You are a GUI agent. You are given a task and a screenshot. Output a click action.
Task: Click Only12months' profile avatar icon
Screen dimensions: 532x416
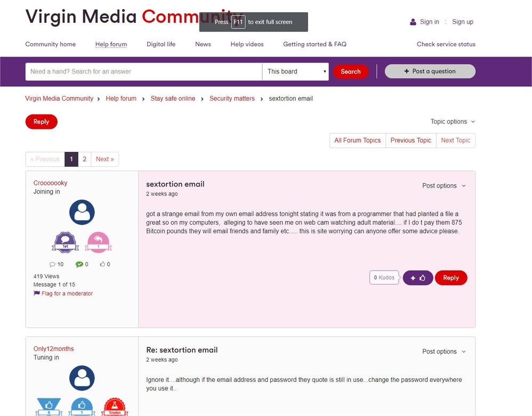(82, 378)
